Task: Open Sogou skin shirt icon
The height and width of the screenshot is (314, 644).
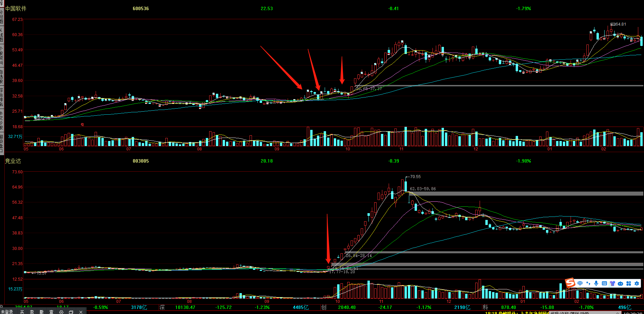Action: pos(612,283)
